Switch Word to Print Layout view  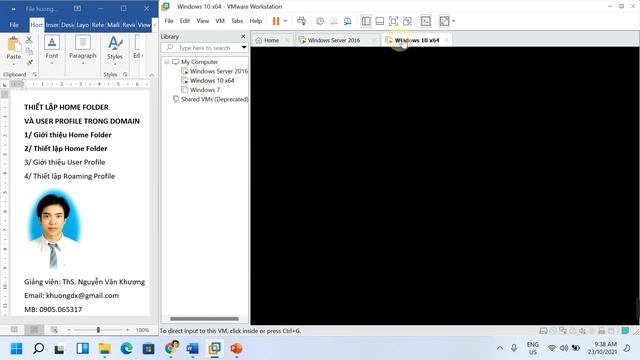pos(34,329)
